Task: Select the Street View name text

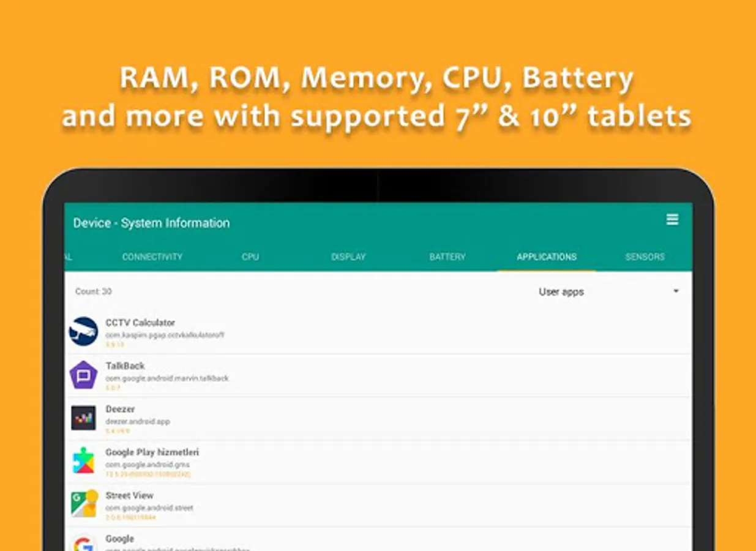Action: 130,495
